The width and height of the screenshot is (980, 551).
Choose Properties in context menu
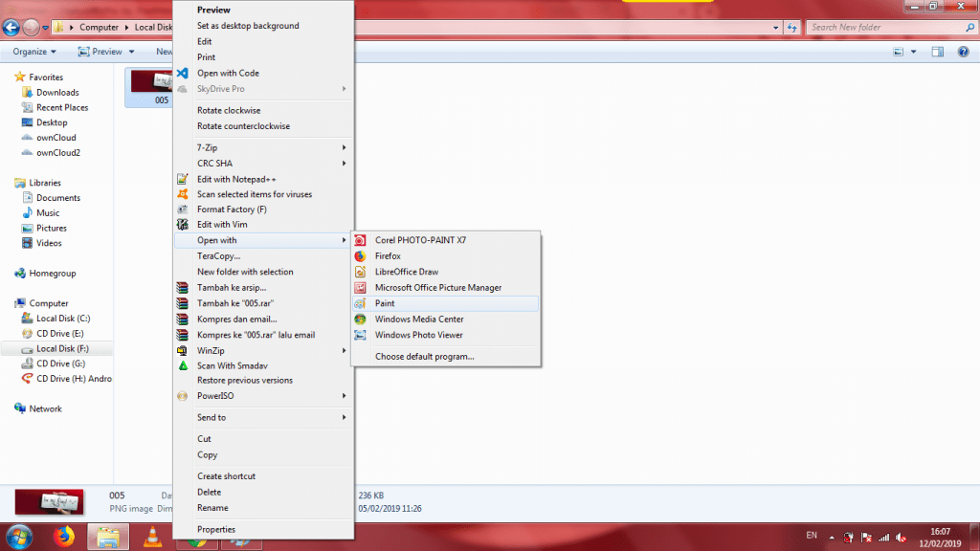pyautogui.click(x=216, y=530)
